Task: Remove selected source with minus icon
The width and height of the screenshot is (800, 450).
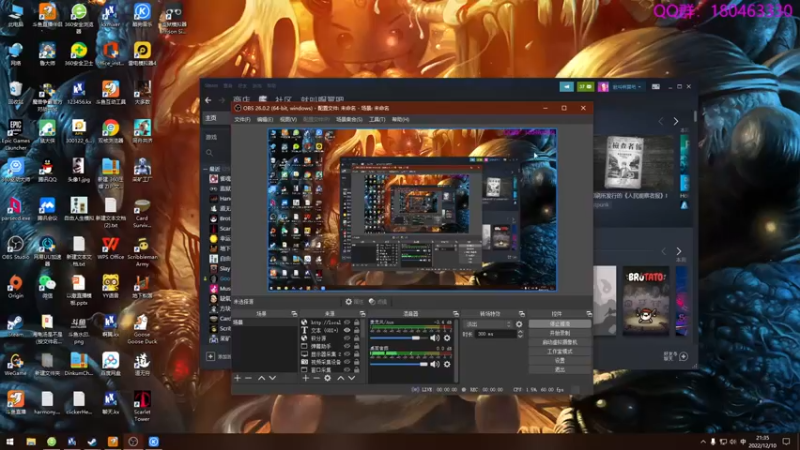Action: 316,378
